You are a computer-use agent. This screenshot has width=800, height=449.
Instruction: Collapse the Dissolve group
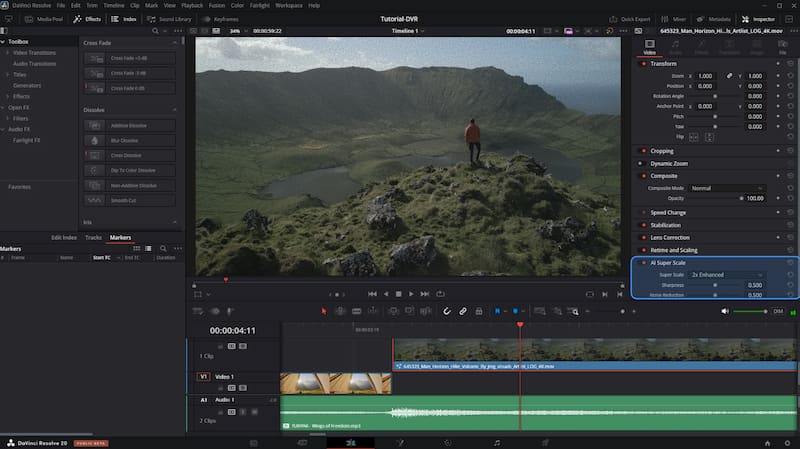click(174, 110)
